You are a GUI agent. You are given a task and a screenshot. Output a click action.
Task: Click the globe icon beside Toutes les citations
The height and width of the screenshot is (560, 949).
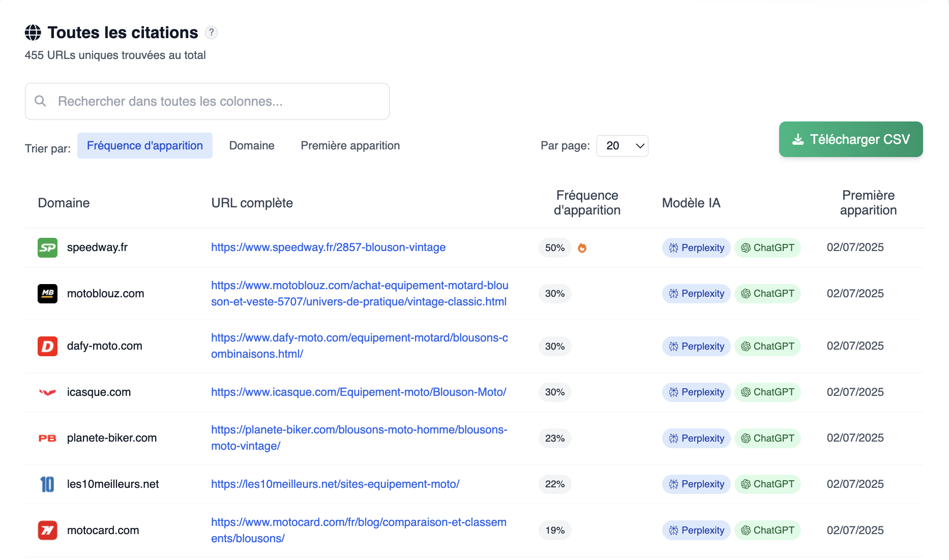[x=33, y=33]
